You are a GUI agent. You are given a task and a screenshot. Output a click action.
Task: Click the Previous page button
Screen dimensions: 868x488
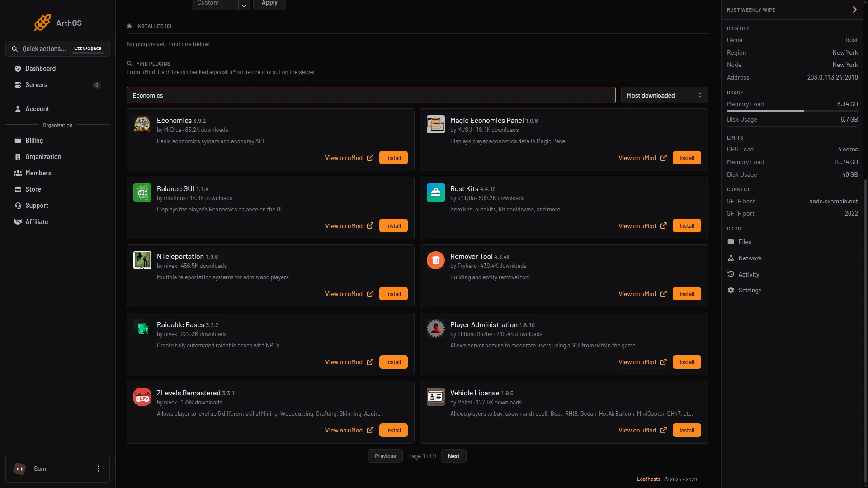tap(385, 456)
